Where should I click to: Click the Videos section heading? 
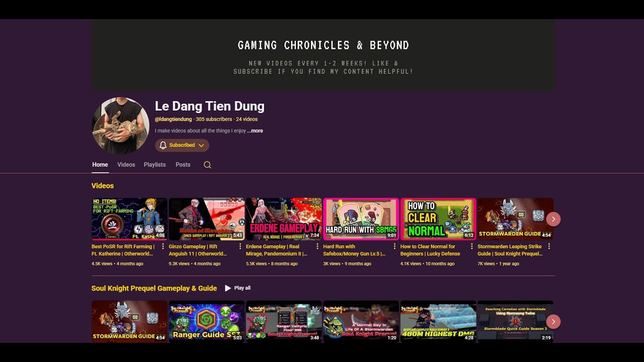(103, 186)
